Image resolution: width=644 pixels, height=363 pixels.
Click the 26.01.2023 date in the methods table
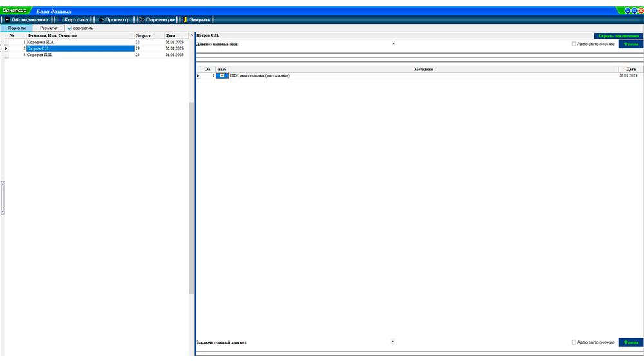[628, 75]
